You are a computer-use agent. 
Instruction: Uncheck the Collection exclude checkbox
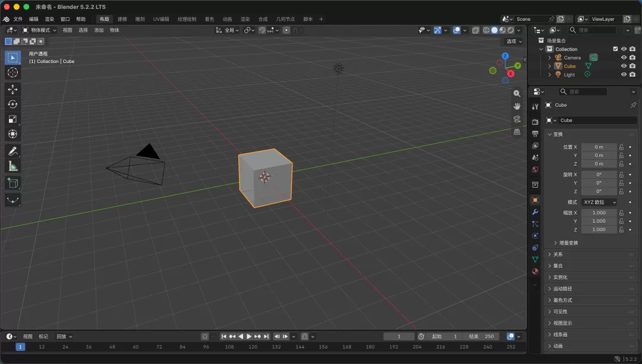615,49
